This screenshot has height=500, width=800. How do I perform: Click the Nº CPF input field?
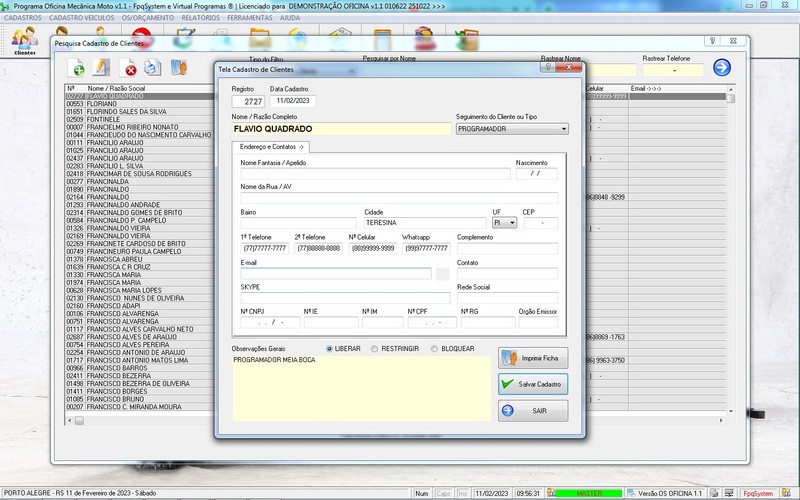(432, 322)
